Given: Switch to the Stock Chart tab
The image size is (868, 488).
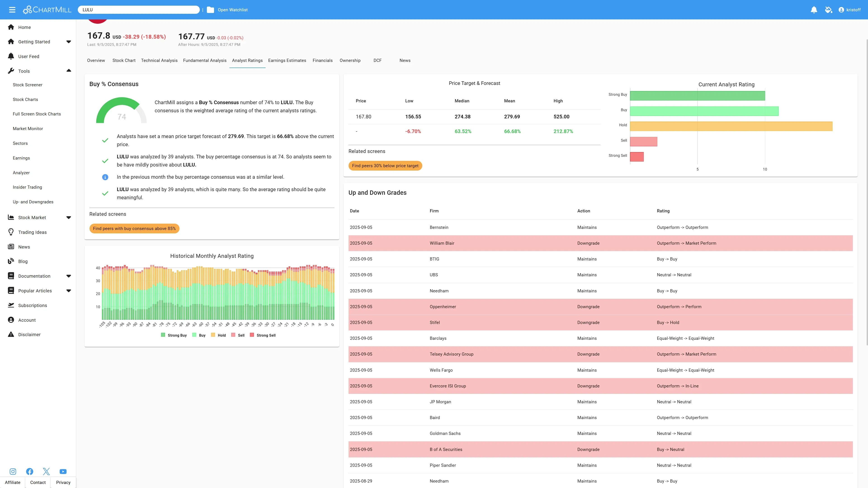Looking at the screenshot, I should click(x=124, y=61).
